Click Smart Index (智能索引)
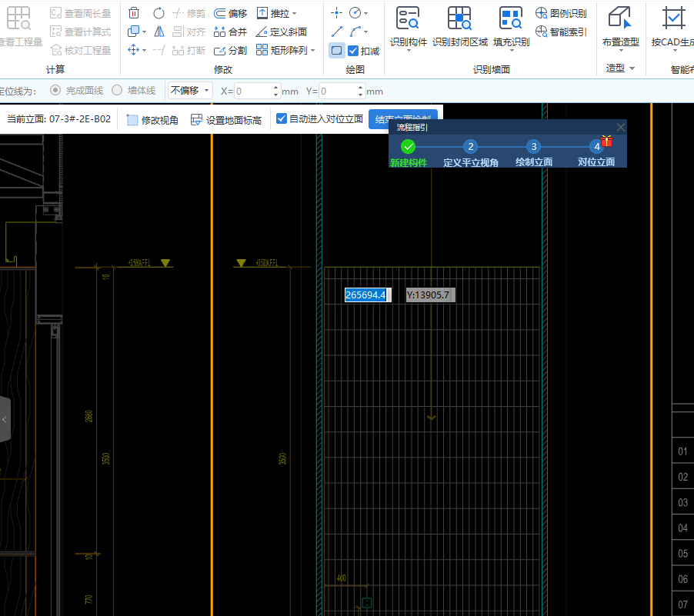694x616 pixels. click(561, 32)
